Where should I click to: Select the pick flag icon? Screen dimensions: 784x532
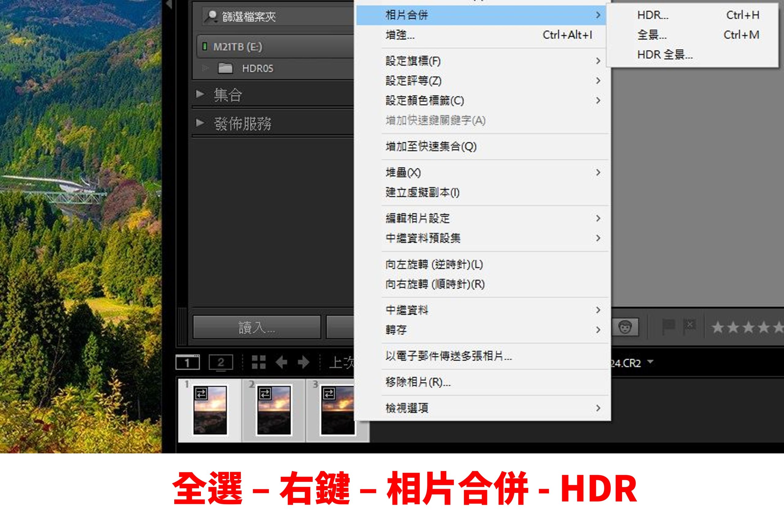(x=669, y=325)
